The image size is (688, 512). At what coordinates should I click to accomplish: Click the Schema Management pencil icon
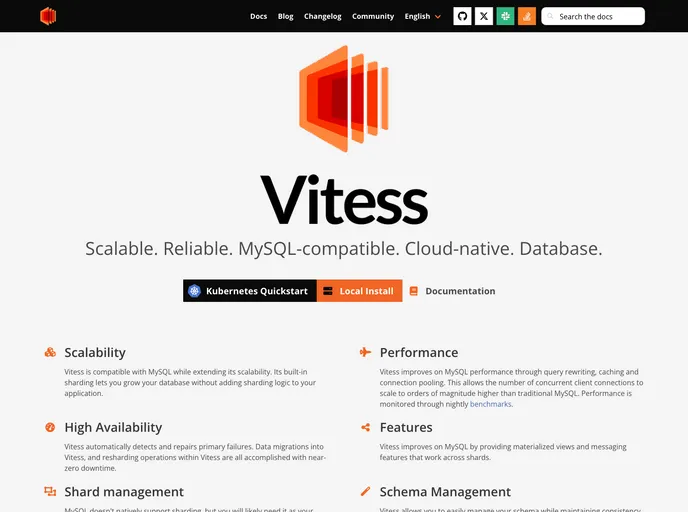tap(365, 491)
